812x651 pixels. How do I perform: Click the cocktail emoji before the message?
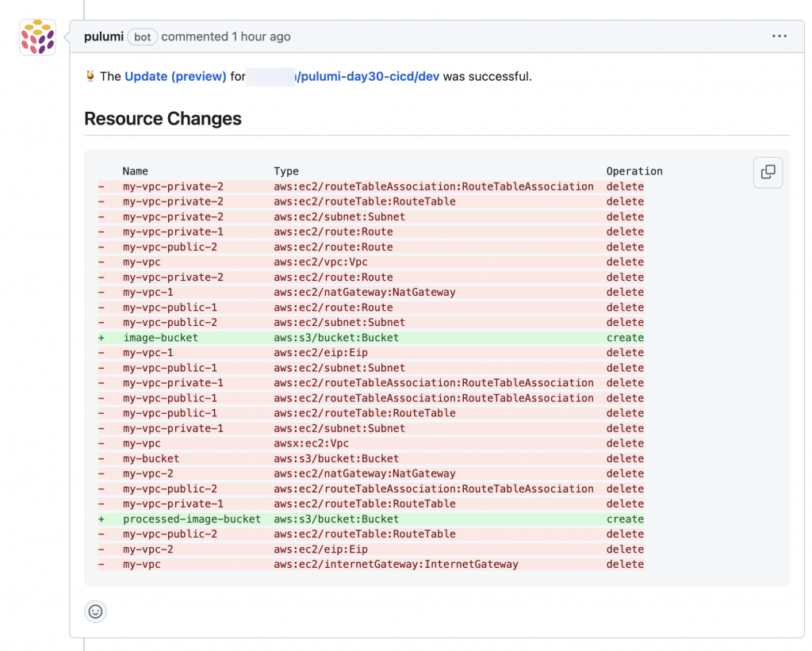click(x=90, y=76)
